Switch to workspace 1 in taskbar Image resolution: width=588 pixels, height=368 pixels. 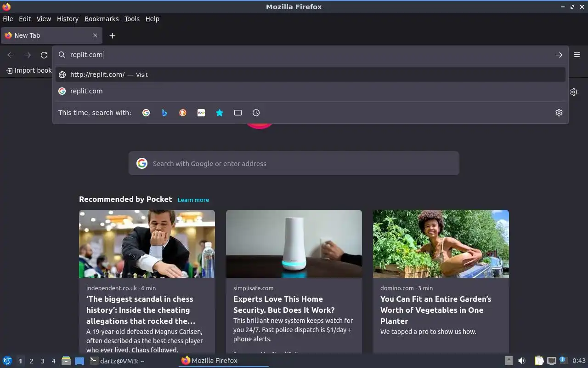[x=20, y=361]
